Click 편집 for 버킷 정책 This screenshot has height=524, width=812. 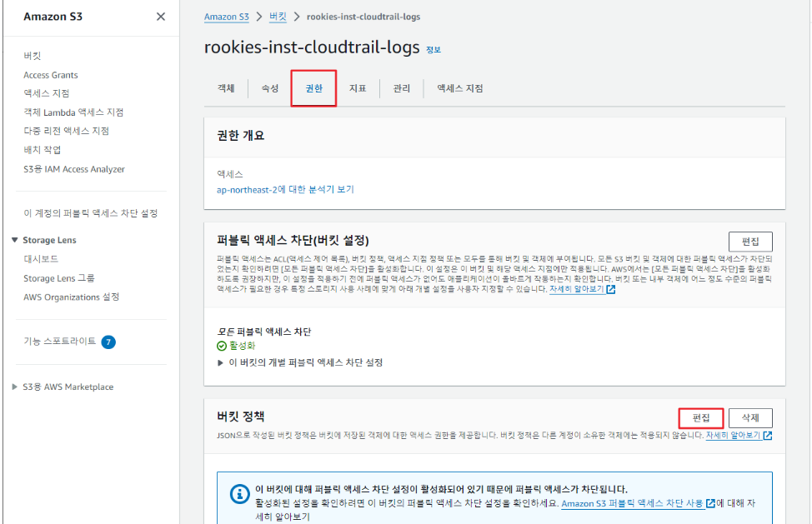pos(701,418)
